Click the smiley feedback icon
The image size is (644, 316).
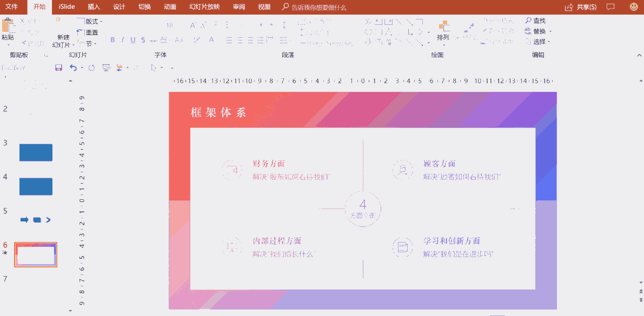(634, 7)
